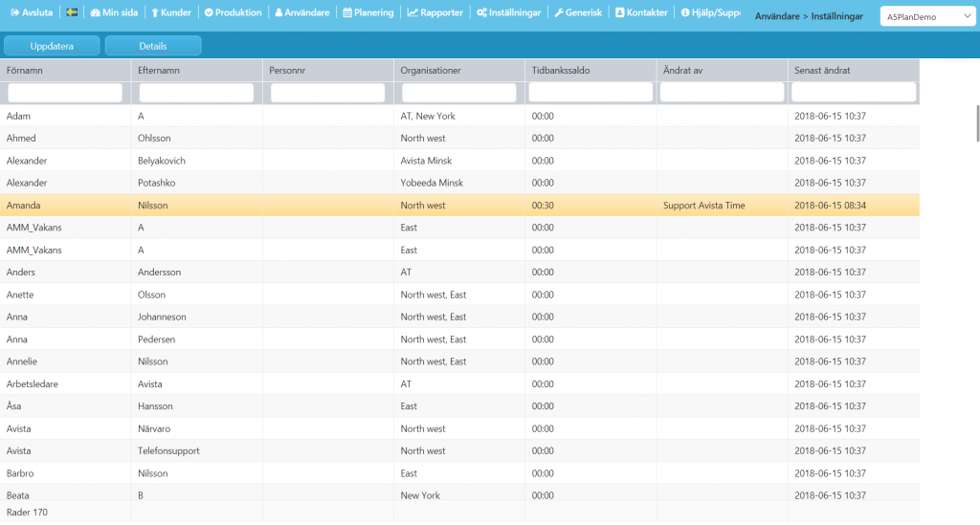Image resolution: width=980 pixels, height=525 pixels.
Task: Open the Användare menu
Action: (302, 12)
